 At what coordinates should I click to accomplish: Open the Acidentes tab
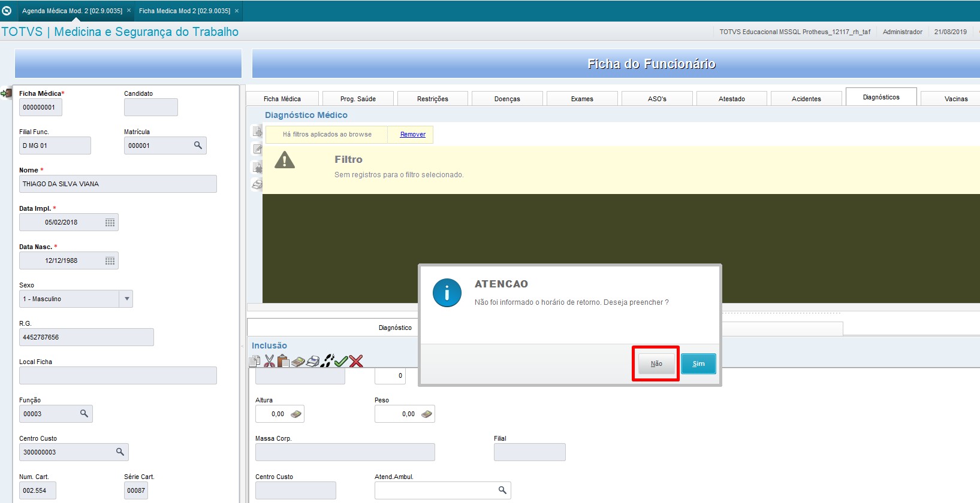(806, 99)
